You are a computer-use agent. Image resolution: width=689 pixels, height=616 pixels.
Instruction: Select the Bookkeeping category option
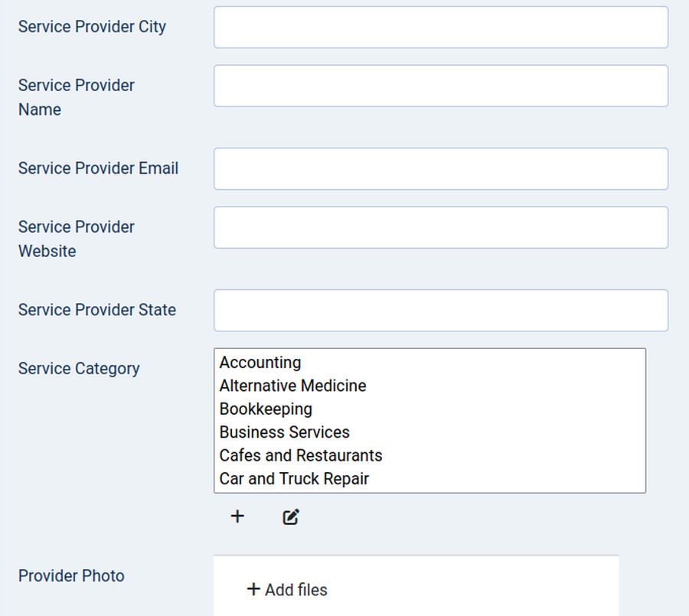[266, 409]
